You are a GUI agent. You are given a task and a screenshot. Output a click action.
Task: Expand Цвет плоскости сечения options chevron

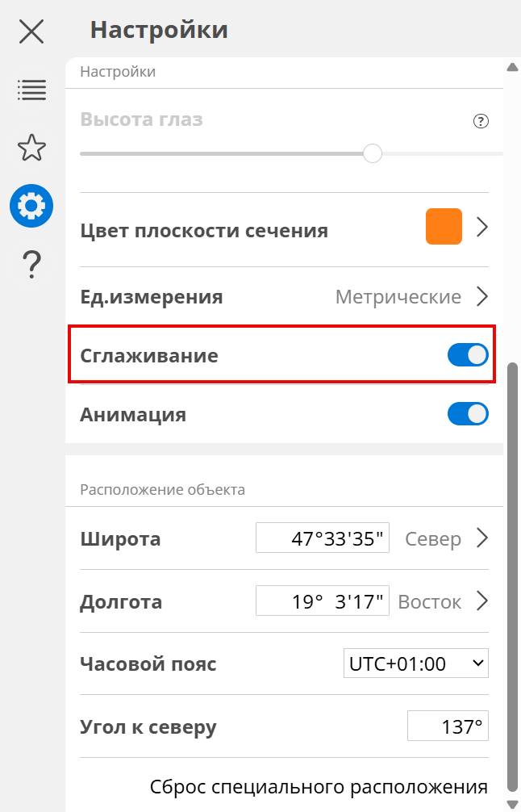[482, 228]
